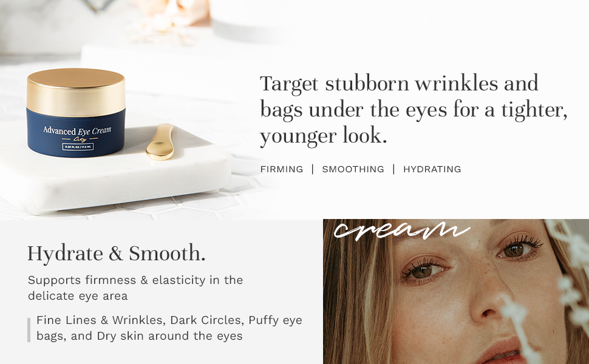Click the jar's volume size badge
This screenshot has height=364, width=589.
pos(78,147)
